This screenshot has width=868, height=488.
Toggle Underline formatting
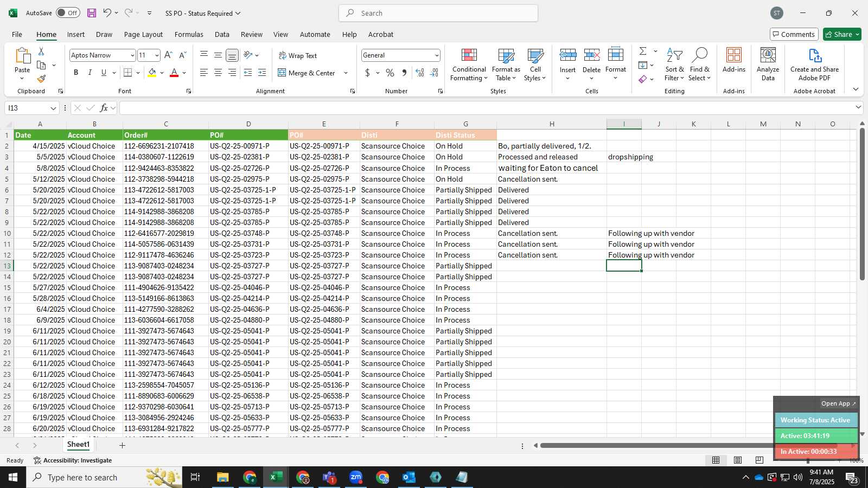coord(104,73)
